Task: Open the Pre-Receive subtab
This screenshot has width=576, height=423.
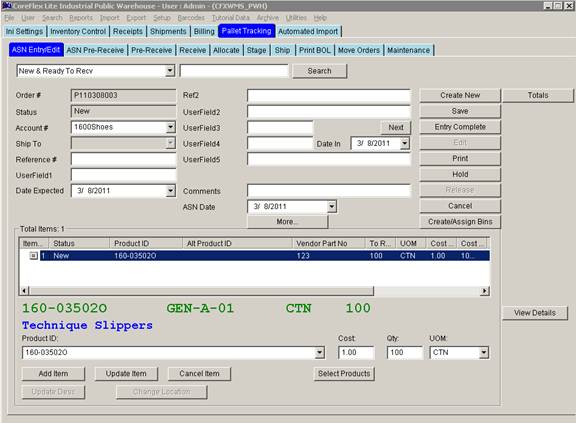Action: [152, 50]
